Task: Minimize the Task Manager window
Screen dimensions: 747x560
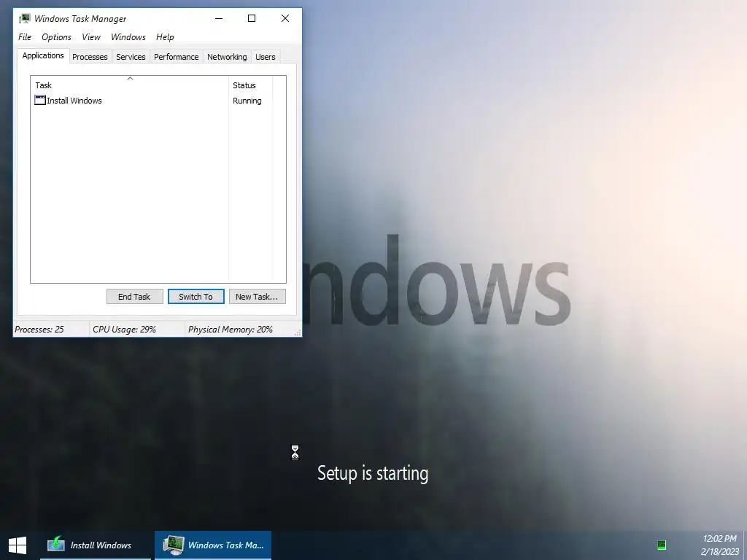Action: coord(219,18)
